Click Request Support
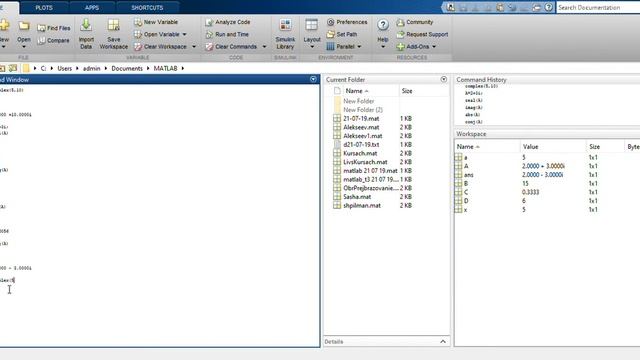Screen dimensions: 640x360 point(422,34)
